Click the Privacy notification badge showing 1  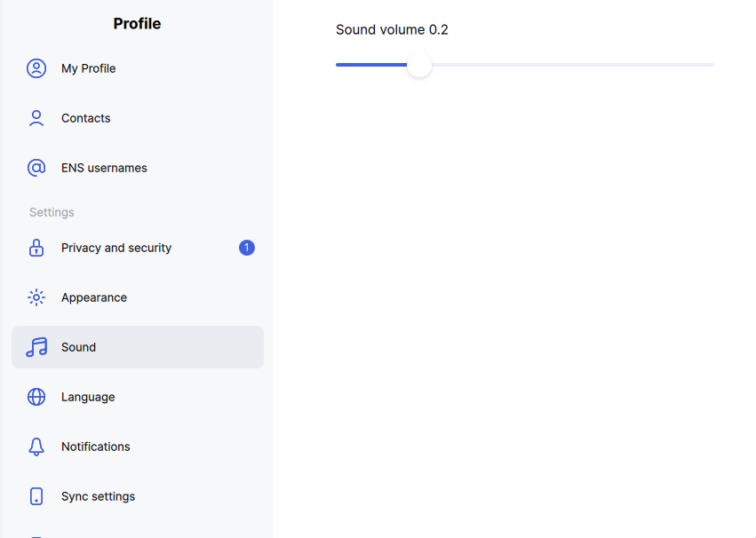point(247,248)
